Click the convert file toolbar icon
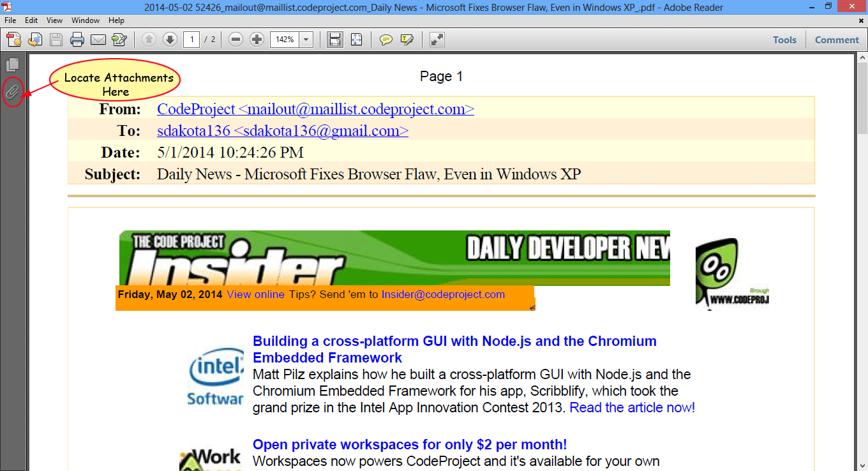 35,40
